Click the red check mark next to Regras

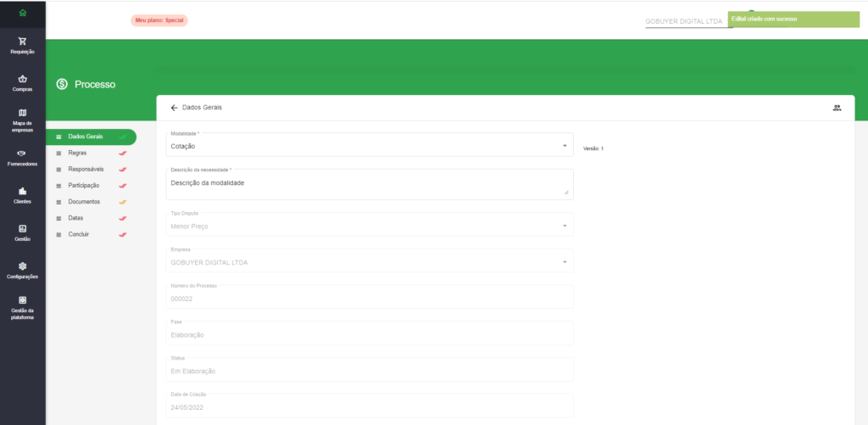(x=123, y=153)
